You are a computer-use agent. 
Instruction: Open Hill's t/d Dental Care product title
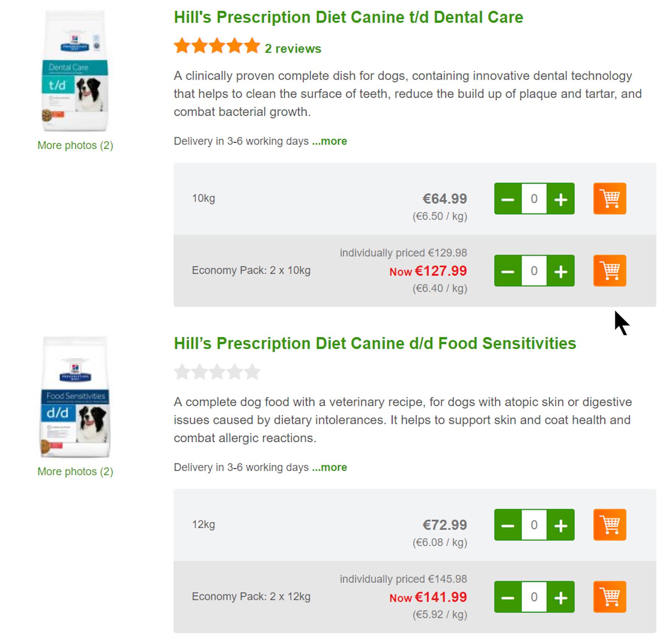tap(348, 17)
